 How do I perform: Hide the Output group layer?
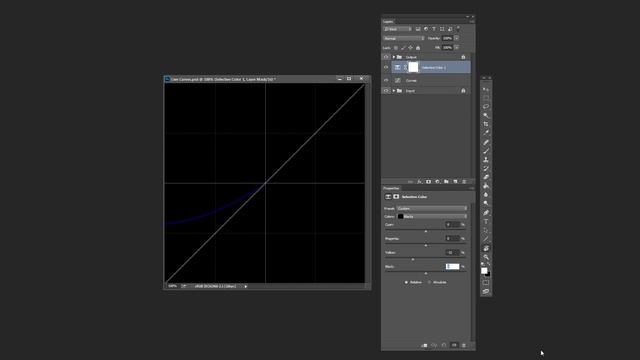coord(386,57)
